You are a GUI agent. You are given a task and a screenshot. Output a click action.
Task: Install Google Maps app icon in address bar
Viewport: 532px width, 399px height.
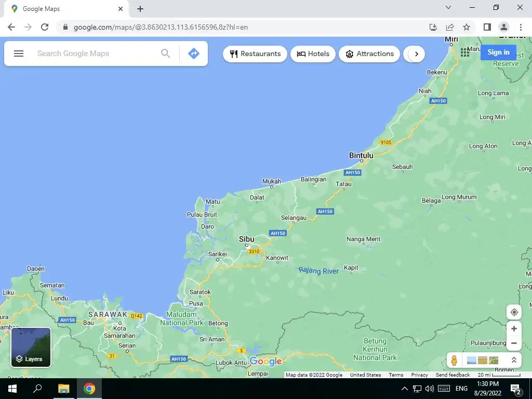pyautogui.click(x=433, y=27)
